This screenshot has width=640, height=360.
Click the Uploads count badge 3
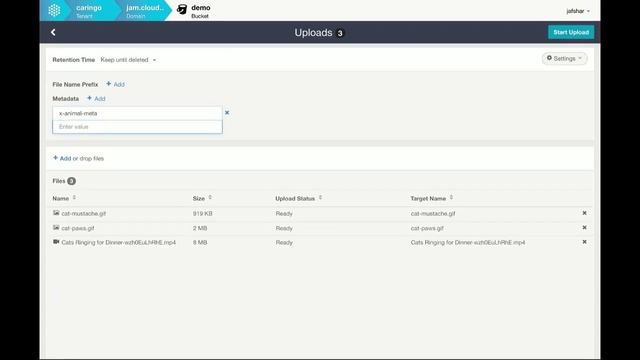point(340,33)
